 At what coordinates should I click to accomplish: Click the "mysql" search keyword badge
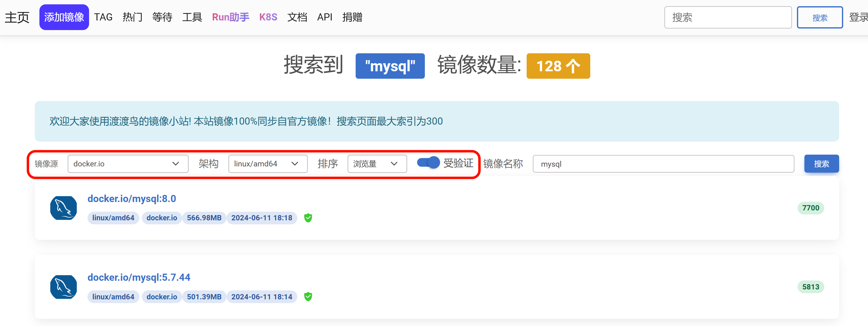pos(390,66)
